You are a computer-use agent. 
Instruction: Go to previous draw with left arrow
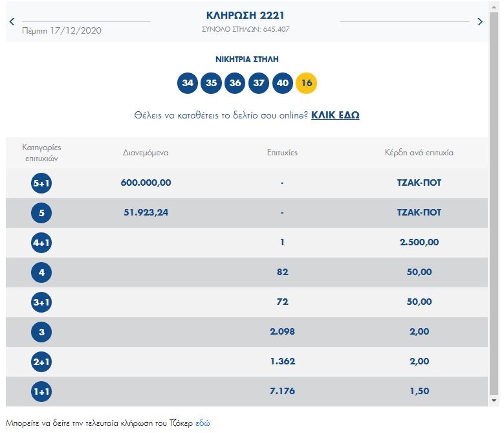point(12,22)
